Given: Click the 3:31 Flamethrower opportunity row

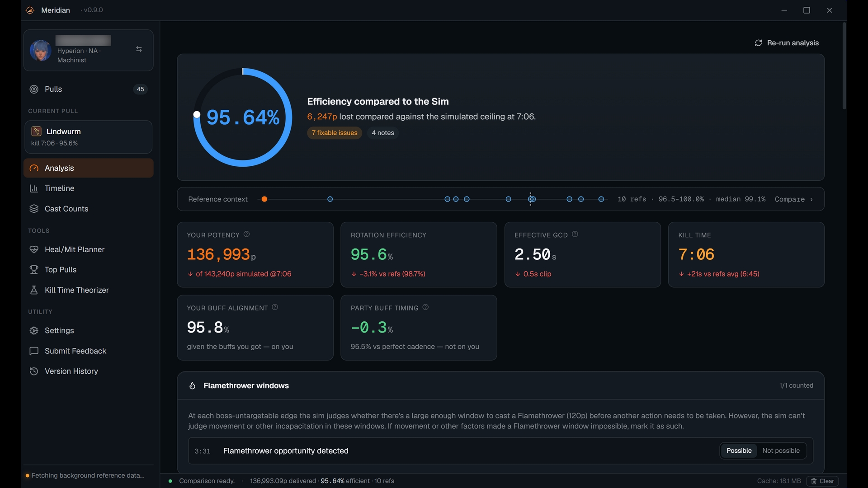Looking at the screenshot, I should [x=500, y=451].
